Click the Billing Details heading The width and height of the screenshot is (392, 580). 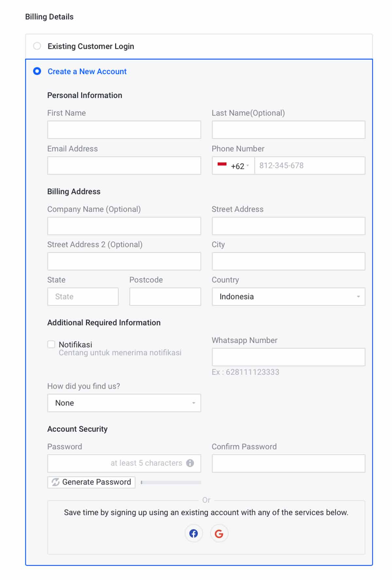point(50,17)
